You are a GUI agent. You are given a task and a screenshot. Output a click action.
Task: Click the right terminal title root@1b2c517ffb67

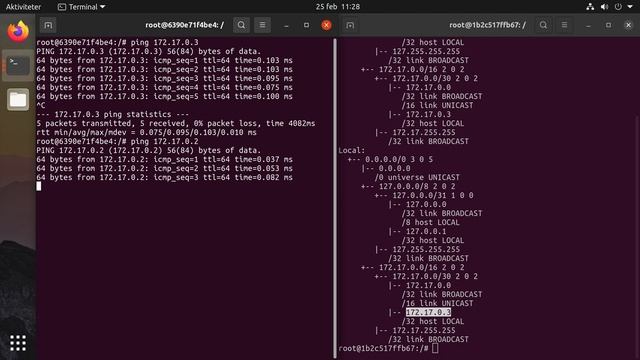click(x=487, y=25)
